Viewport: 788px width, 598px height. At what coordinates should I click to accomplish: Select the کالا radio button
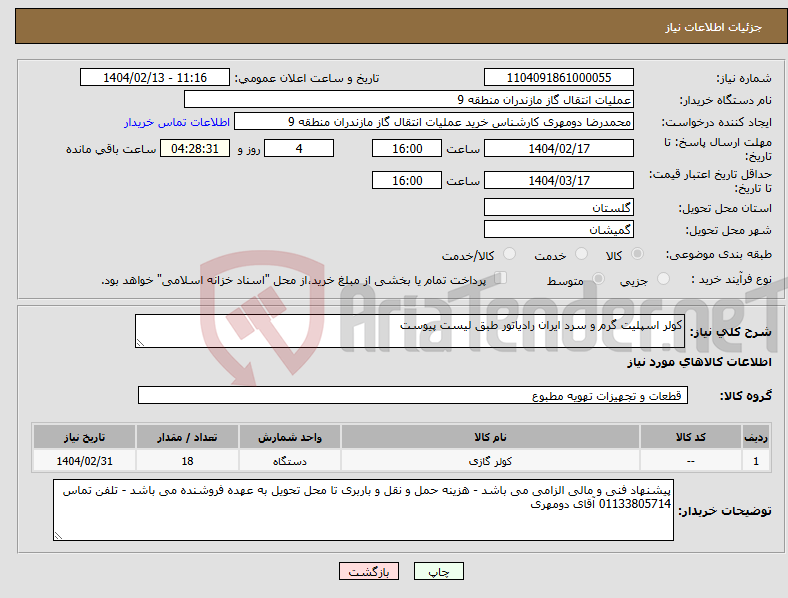click(637, 254)
